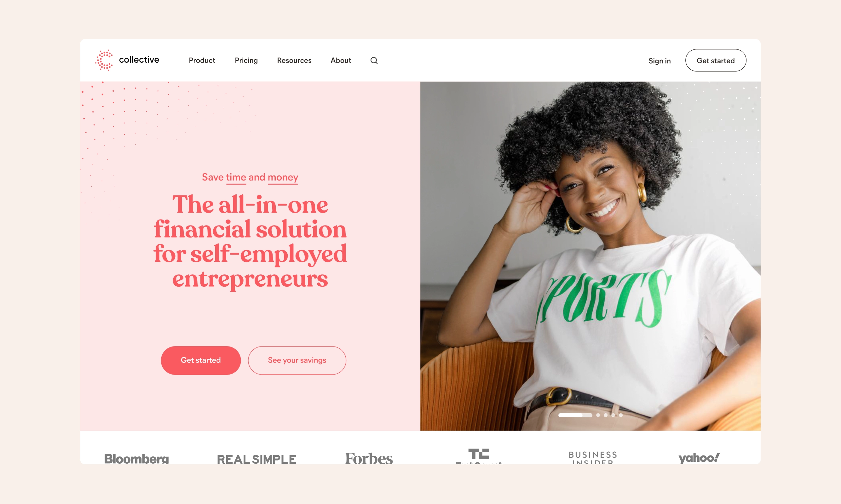Click the collective wordmark text
This screenshot has width=841, height=504.
coord(139,60)
